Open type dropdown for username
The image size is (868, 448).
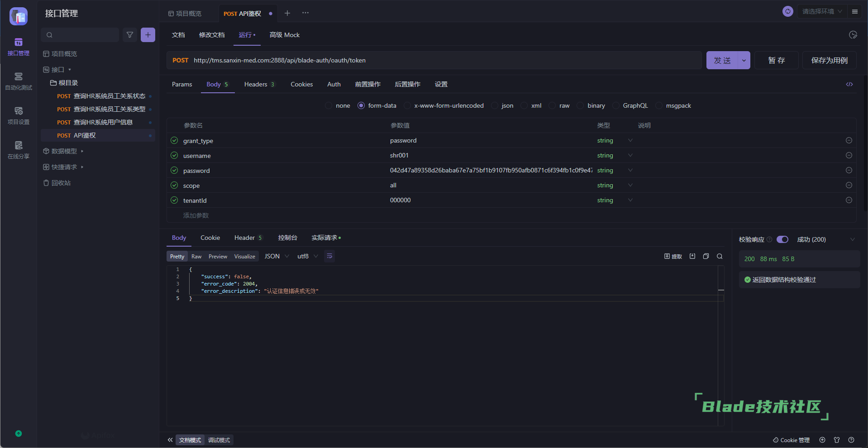(630, 155)
